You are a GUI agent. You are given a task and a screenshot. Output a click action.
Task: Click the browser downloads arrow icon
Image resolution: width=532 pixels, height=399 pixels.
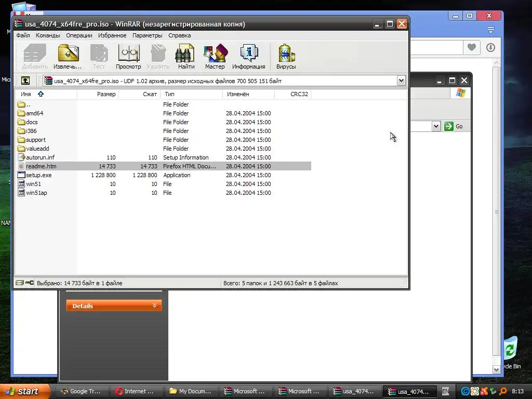click(x=490, y=47)
